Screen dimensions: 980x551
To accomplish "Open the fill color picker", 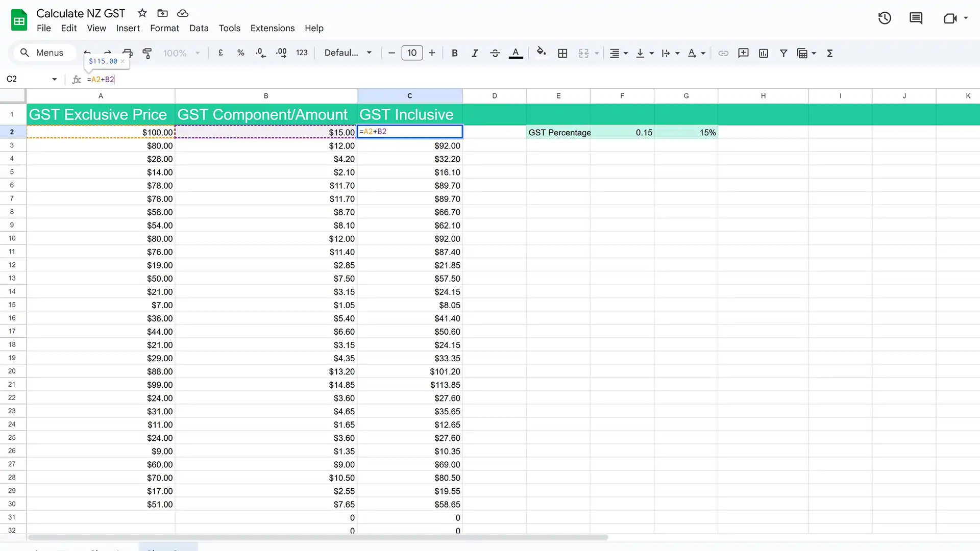I will coord(542,52).
